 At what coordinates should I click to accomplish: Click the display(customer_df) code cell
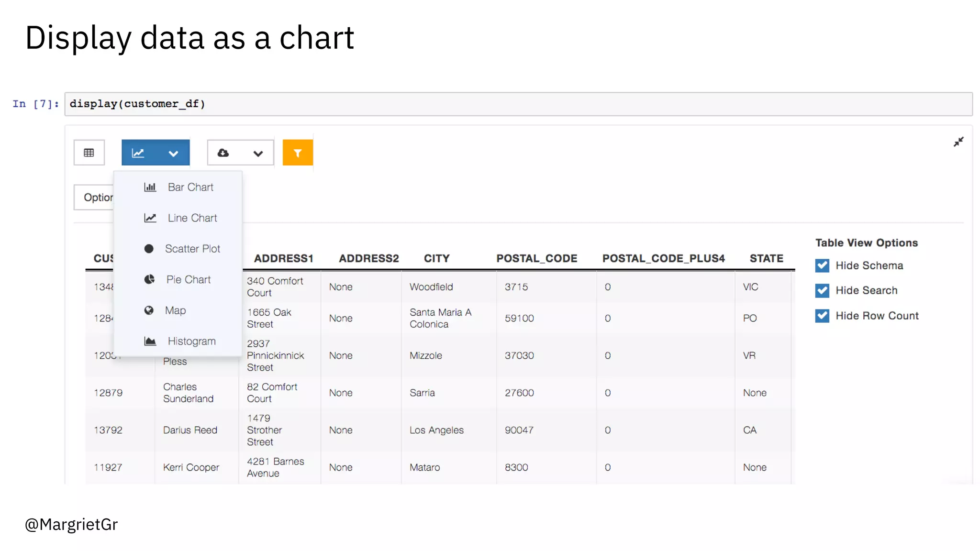pos(519,104)
